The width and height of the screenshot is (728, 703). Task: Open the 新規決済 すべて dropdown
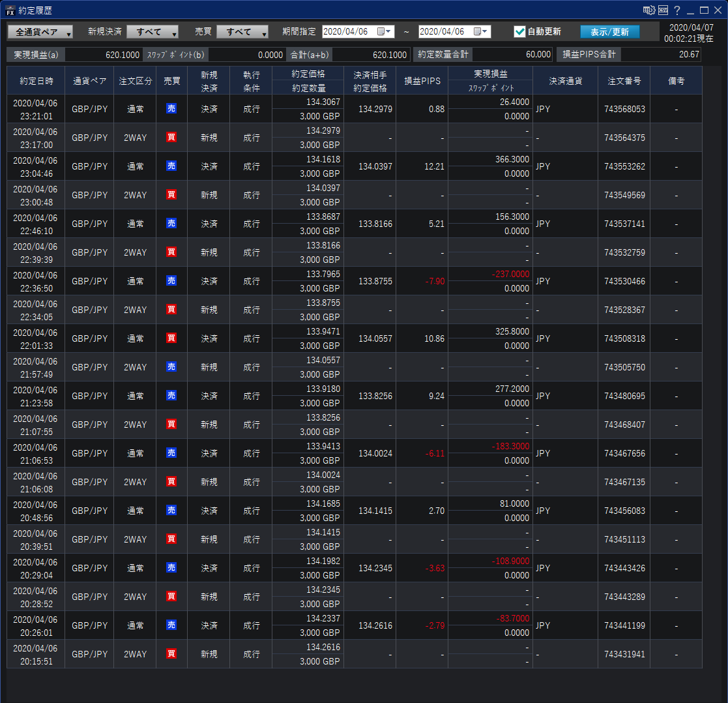[x=153, y=32]
